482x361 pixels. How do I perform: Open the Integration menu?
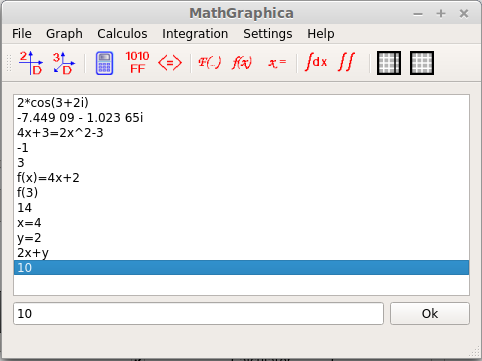(x=195, y=34)
